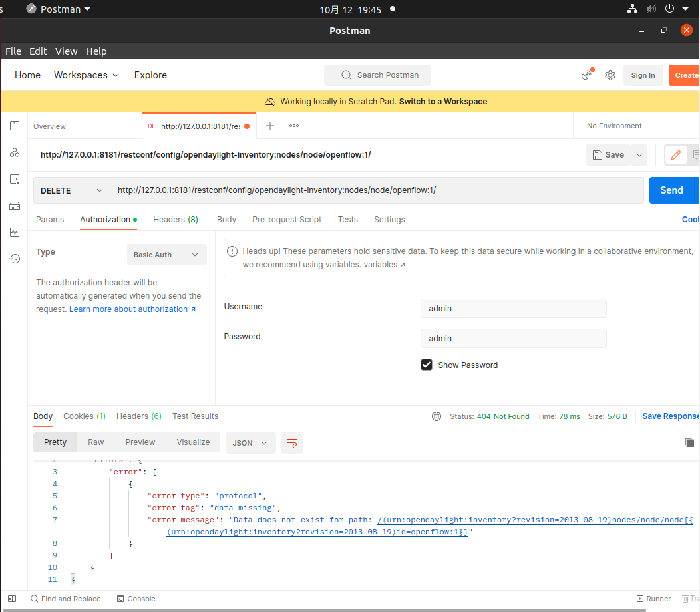
Task: Click the satellite sync status icon
Action: (587, 75)
